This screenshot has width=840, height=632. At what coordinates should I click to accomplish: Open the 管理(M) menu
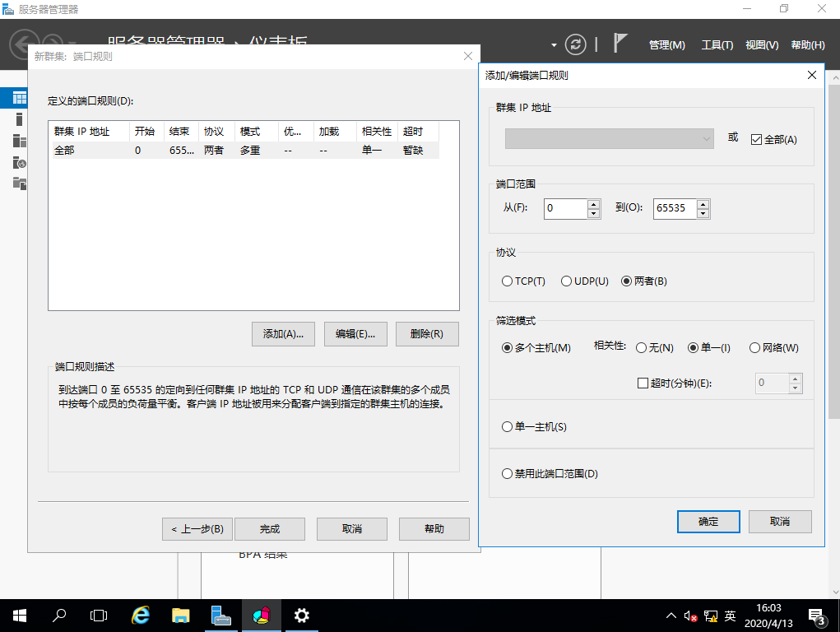pos(666,45)
